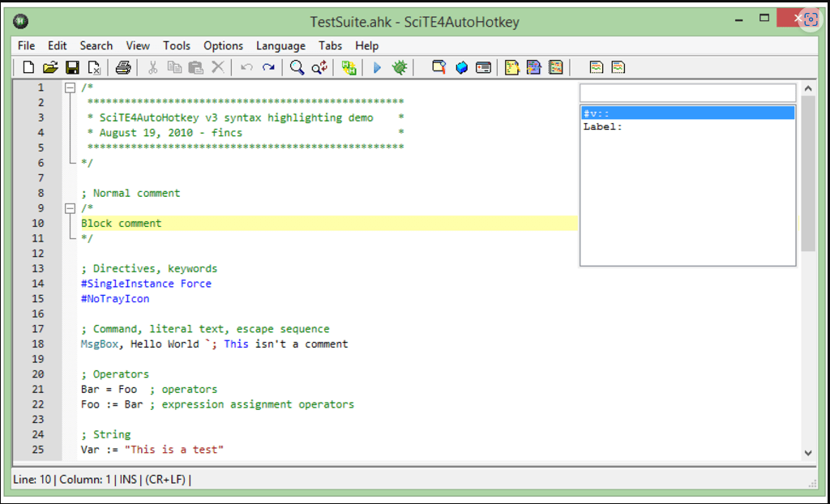Viewport: 830px width, 504px height.
Task: Click the scroll down arrow of the editor
Action: coord(807,453)
